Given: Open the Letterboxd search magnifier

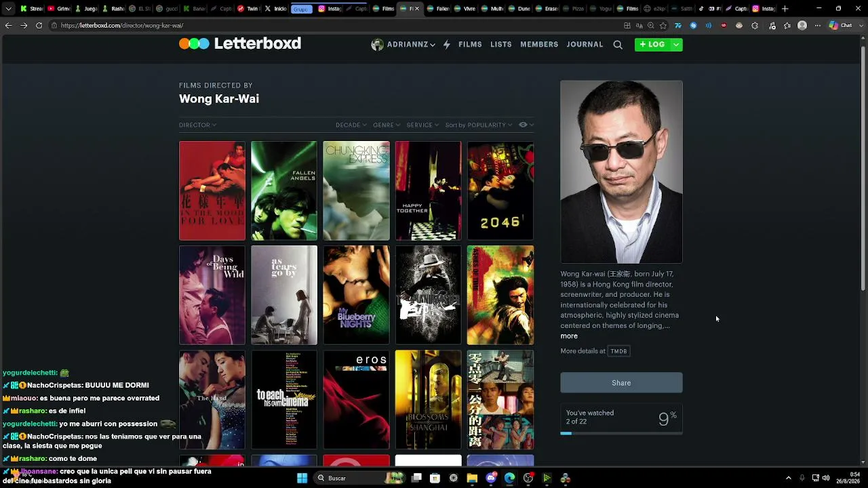Looking at the screenshot, I should 618,45.
